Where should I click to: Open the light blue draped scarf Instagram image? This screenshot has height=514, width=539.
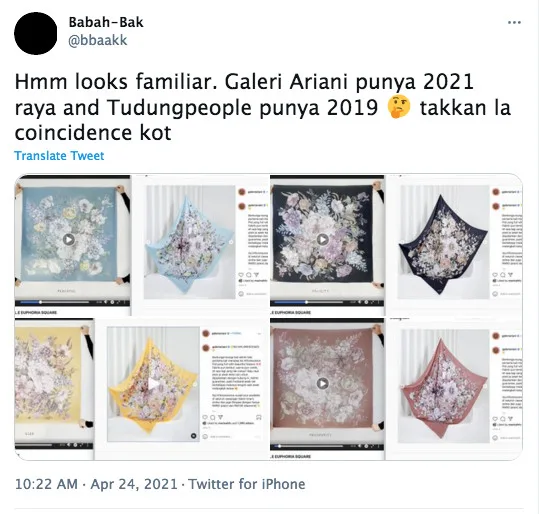point(189,242)
